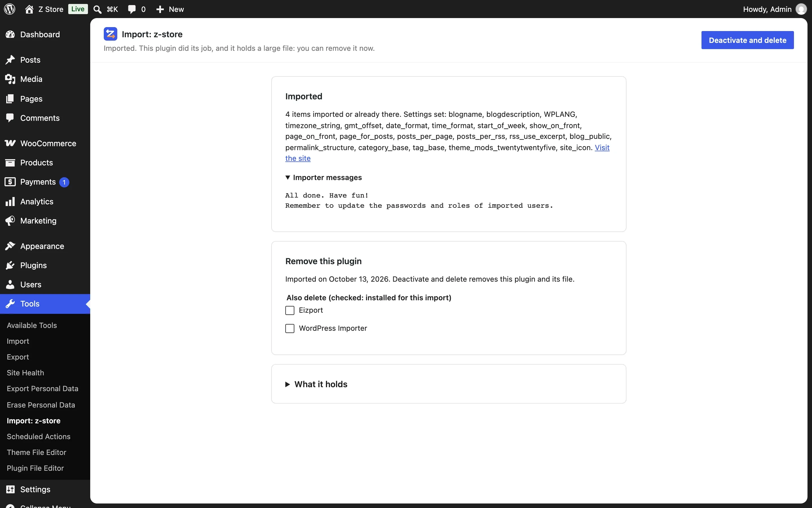Click the Deactivate and delete button
812x508 pixels.
tap(747, 40)
